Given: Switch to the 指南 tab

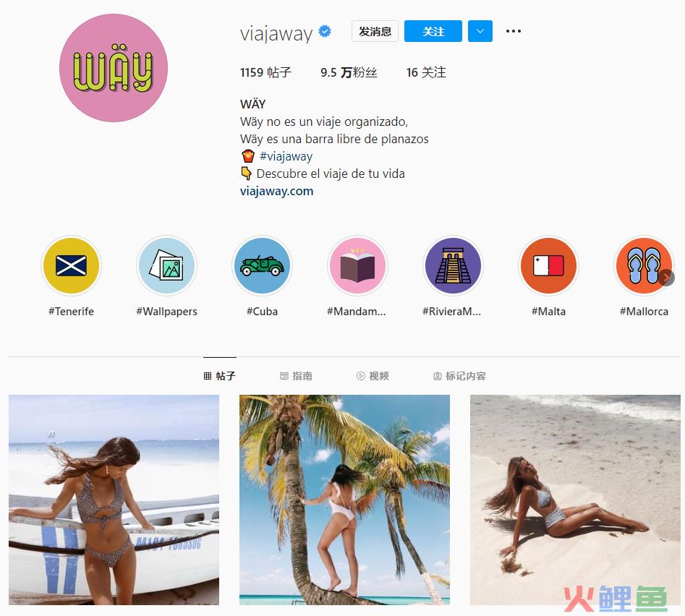Looking at the screenshot, I should pyautogui.click(x=296, y=376).
